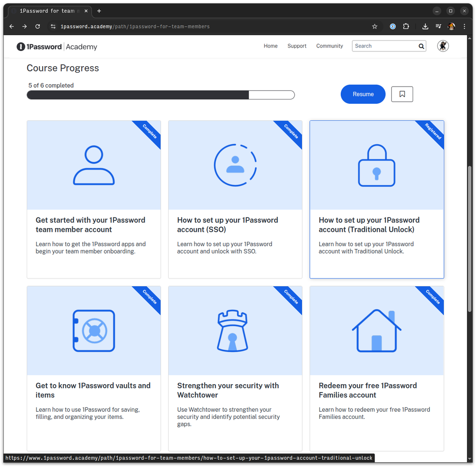Viewport: 476px width, 467px height.
Task: Open the Chrome profile avatar menu
Action: click(451, 27)
